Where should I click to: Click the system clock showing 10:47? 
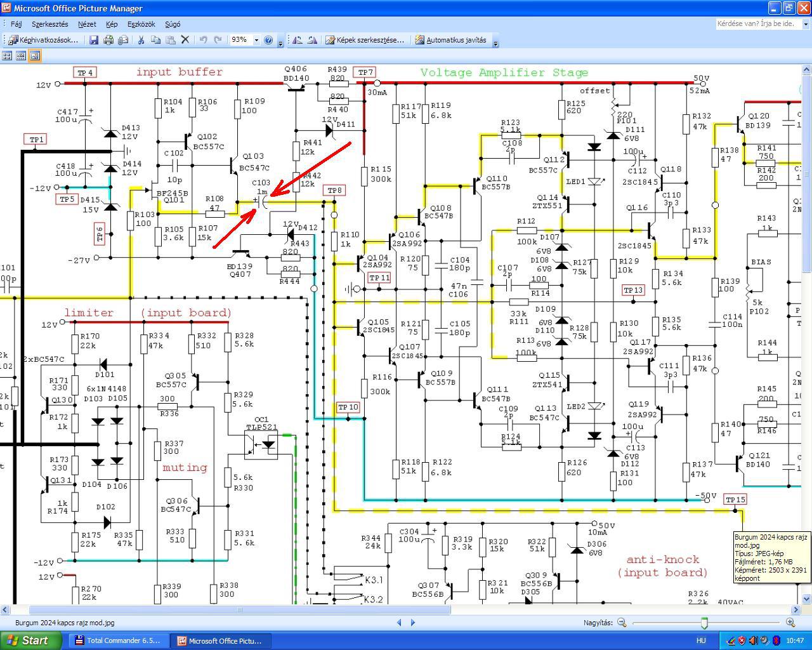(796, 640)
